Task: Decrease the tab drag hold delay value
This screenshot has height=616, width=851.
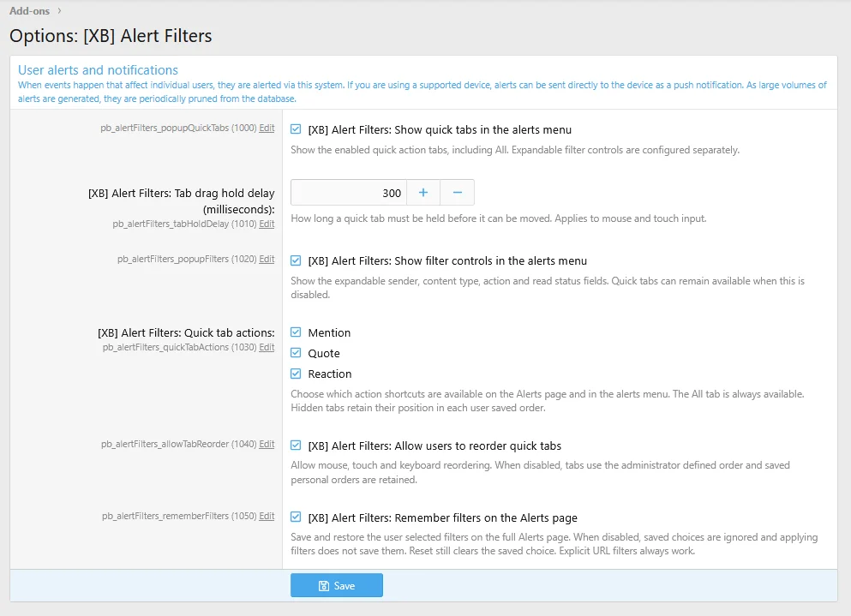Action: [x=458, y=193]
